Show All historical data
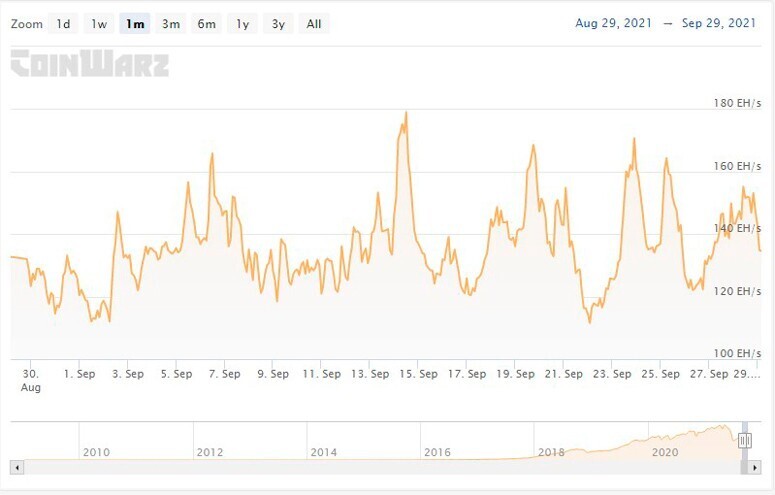Viewport: 775px width, 495px height. 314,24
